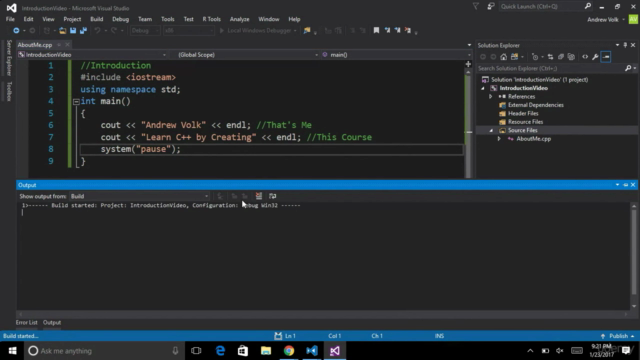Screen dimensions: 640x360
Task: Select the AboutMe.cpp editor tab
Action: (x=35, y=45)
